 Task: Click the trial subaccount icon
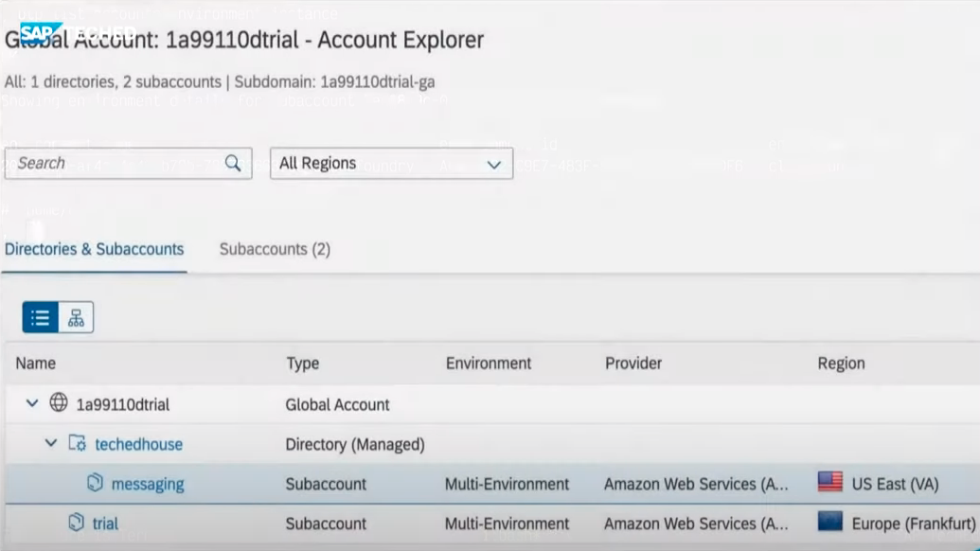pyautogui.click(x=77, y=523)
